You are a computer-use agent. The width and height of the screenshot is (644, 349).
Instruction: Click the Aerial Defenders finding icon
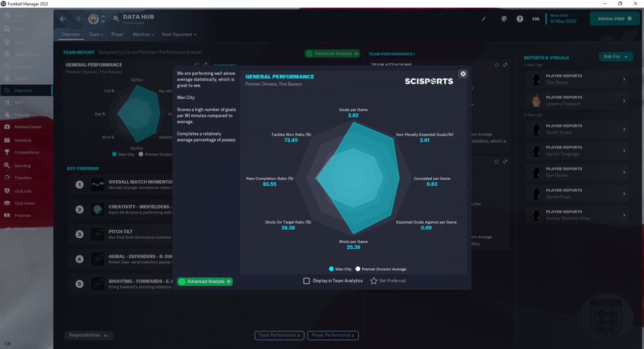pyautogui.click(x=98, y=259)
